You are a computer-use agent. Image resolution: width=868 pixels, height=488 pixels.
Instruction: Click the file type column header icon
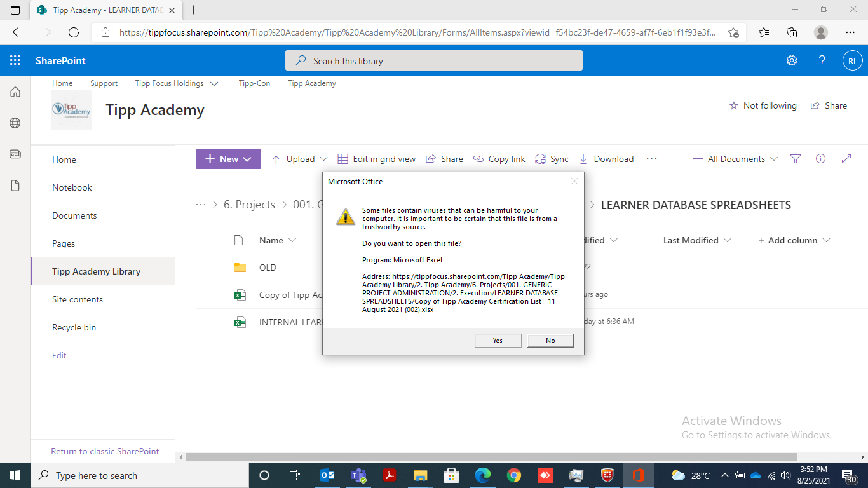coord(239,240)
